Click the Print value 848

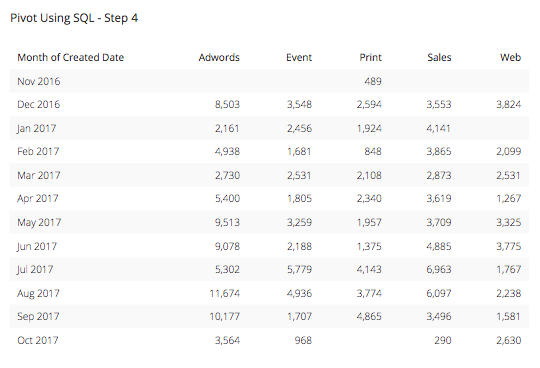pos(373,151)
